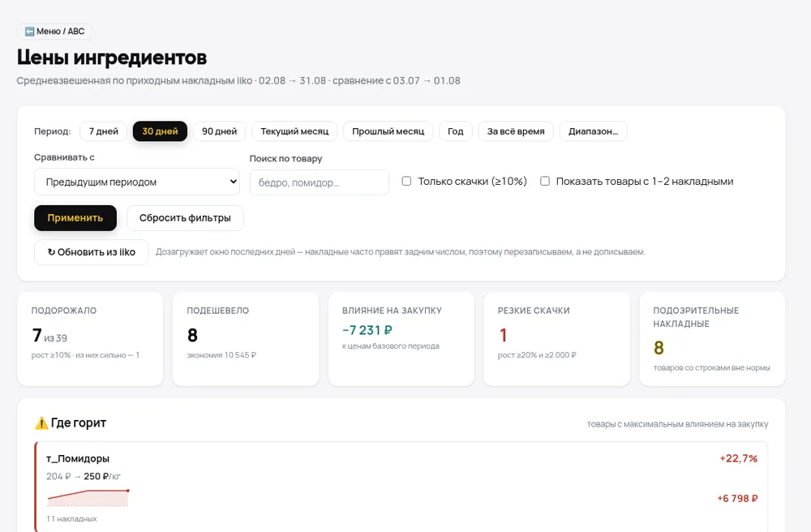The width and height of the screenshot is (811, 532).
Task: Choose Прошлый месяц period
Action: point(388,131)
